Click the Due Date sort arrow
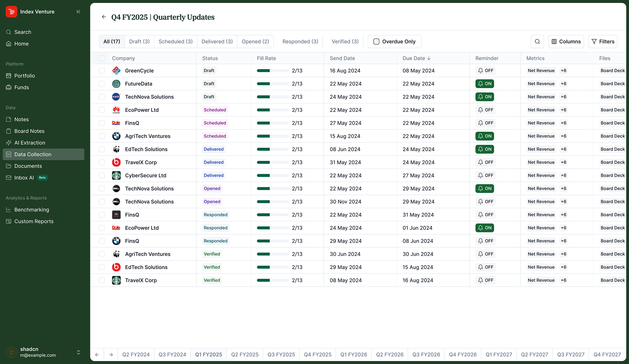The image size is (629, 364). coord(429,58)
